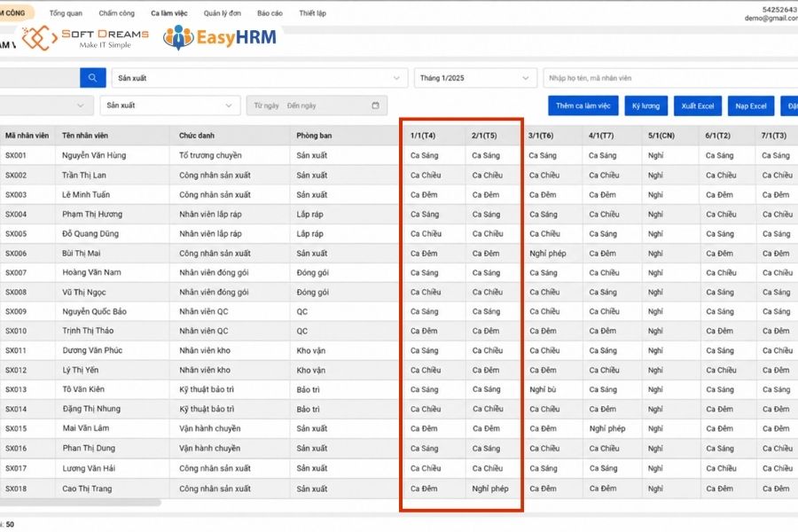Click the 5/1(CN) date column header
Screen dimensions: 798x532
661,136
